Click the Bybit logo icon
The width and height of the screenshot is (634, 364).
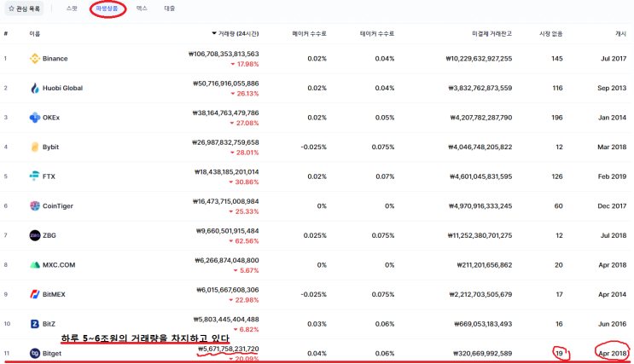[x=35, y=147]
